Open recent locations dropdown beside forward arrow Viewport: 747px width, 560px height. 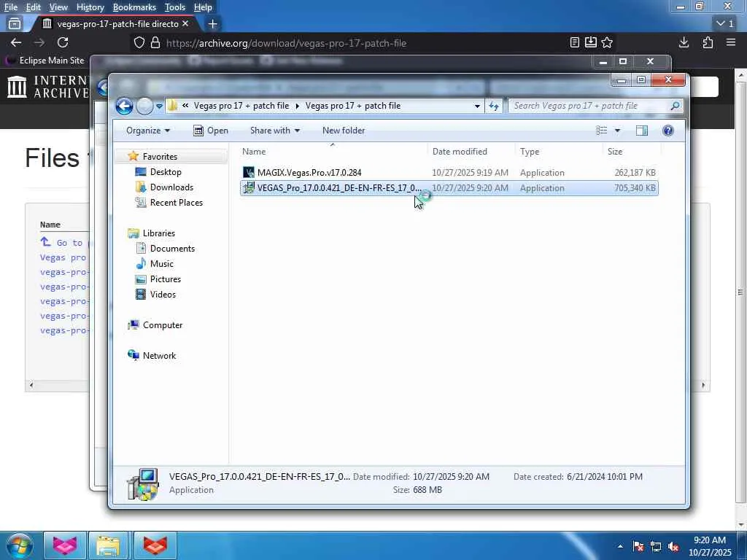click(x=159, y=106)
